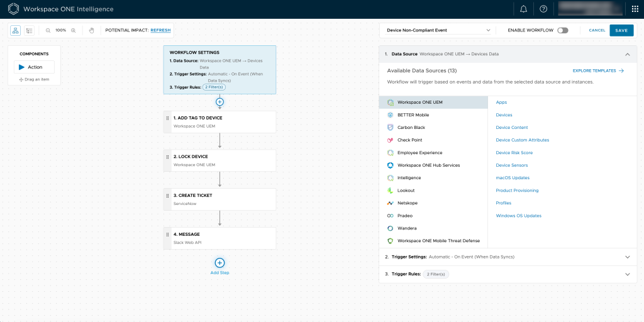Click the 100% zoom level text
644x322 pixels.
point(61,30)
